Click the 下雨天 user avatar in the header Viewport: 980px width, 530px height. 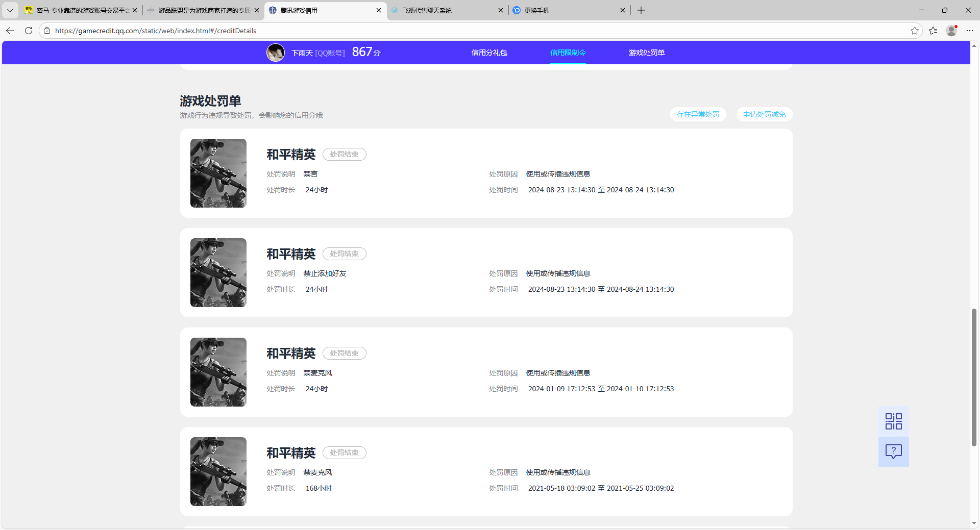[276, 52]
